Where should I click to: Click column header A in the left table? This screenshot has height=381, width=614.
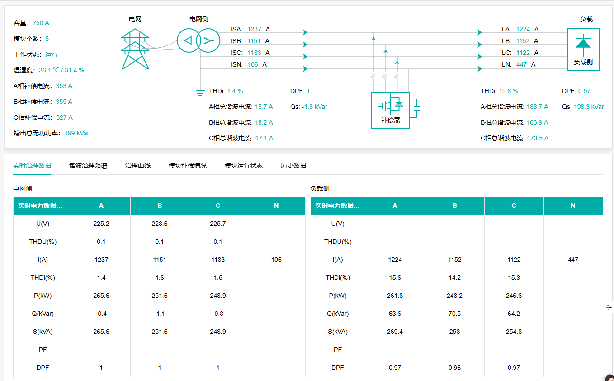coord(101,206)
